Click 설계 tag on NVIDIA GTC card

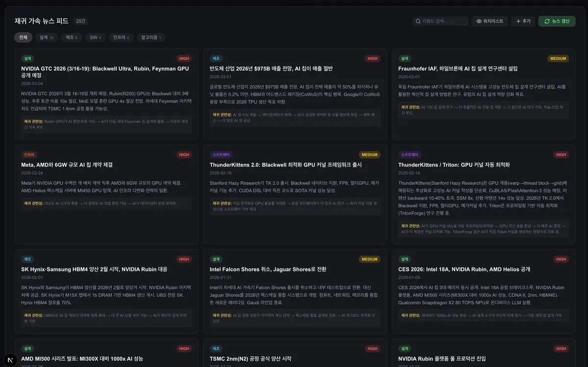tap(27, 58)
